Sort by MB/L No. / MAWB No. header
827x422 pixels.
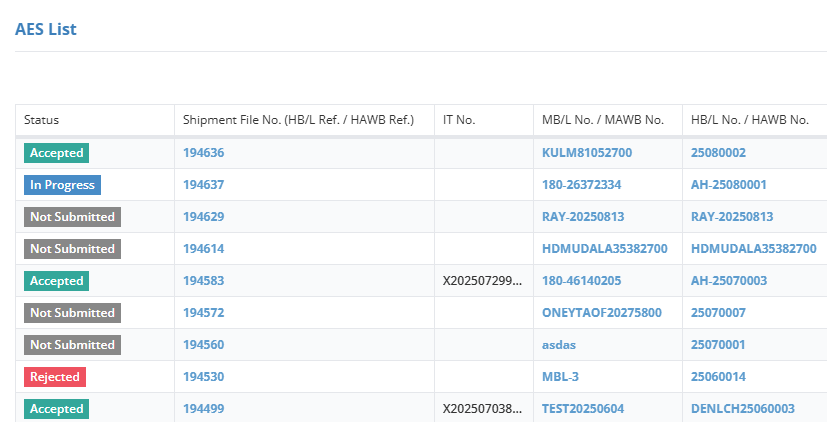603,120
